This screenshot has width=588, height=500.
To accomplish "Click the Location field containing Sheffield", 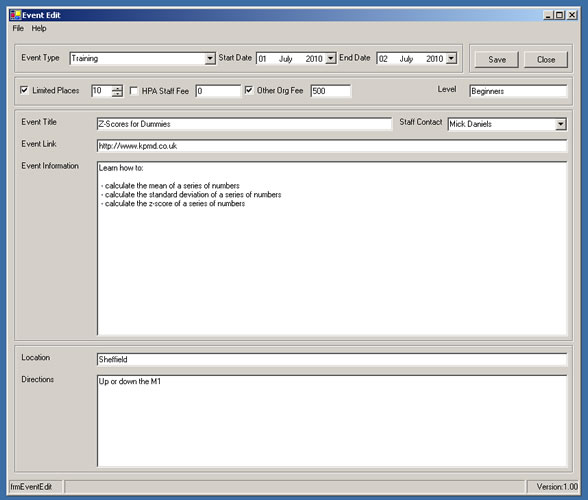I will [332, 359].
